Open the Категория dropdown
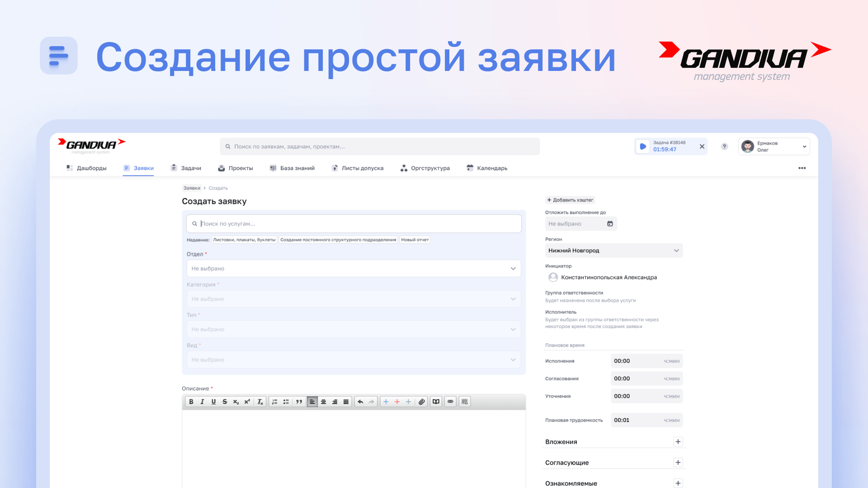The height and width of the screenshot is (488, 868). tap(354, 299)
